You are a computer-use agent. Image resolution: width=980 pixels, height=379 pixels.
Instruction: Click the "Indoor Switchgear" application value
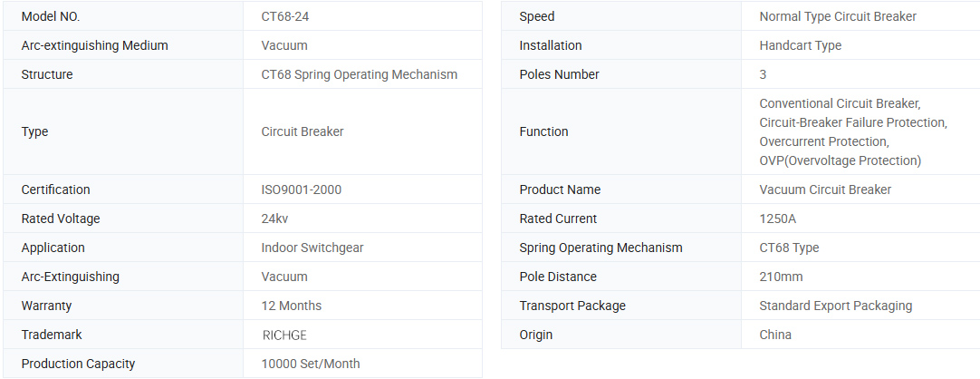coord(312,248)
